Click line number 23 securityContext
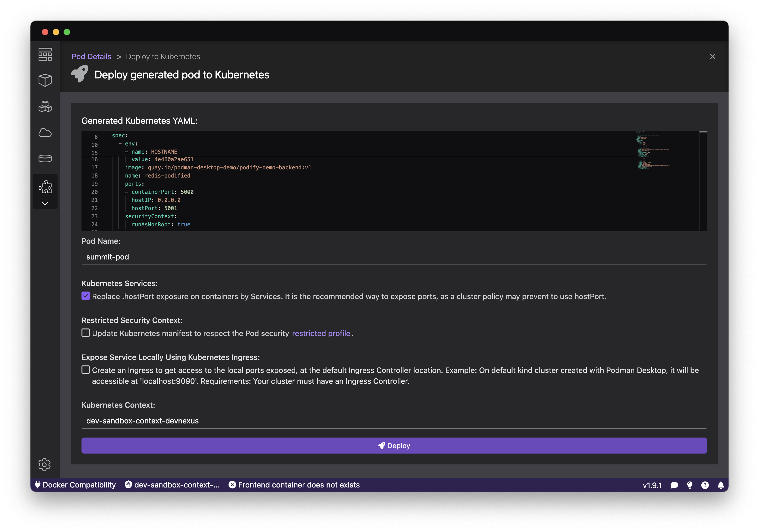759x532 pixels. tap(94, 216)
